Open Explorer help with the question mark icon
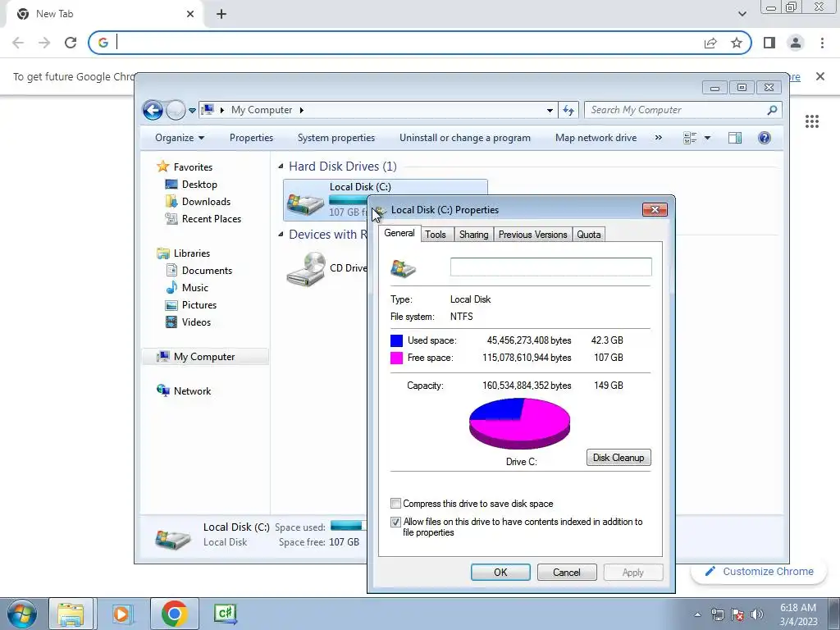The image size is (840, 630). pos(765,138)
